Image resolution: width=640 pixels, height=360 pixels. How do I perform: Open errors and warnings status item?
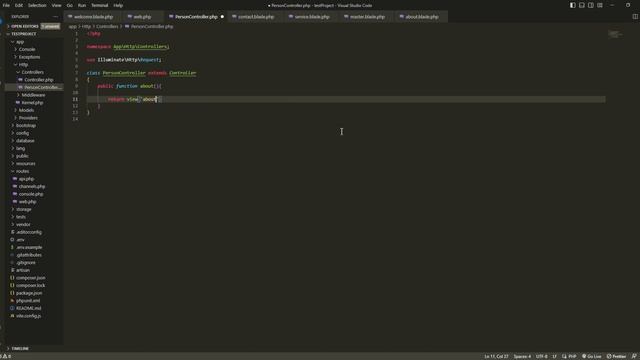6,356
